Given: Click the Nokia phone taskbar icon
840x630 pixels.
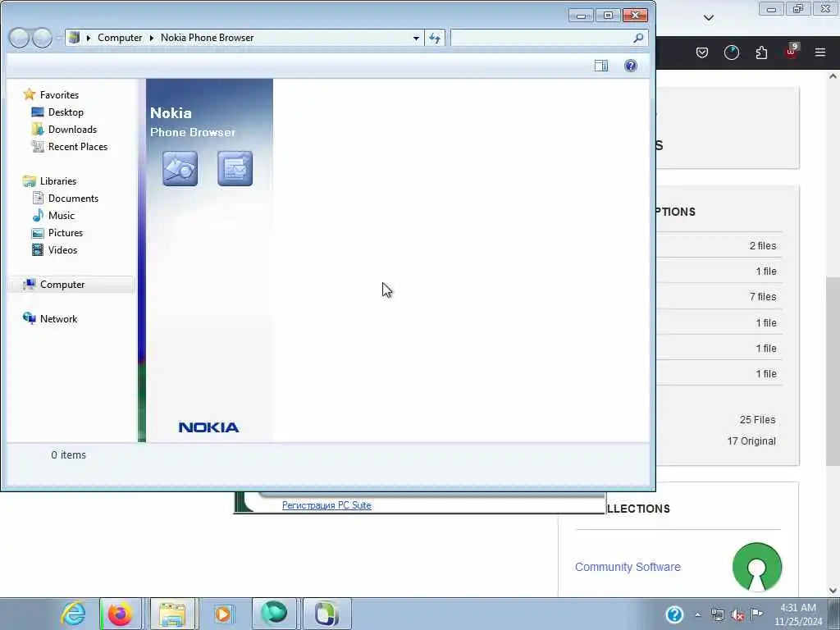Looking at the screenshot, I should tap(326, 614).
